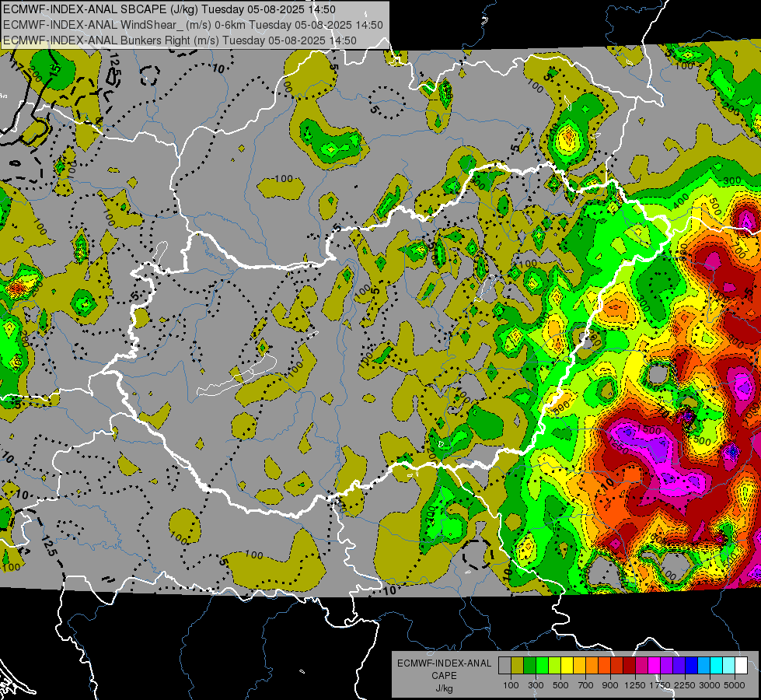Image resolution: width=761 pixels, height=700 pixels.
Task: Click the WindShear 0-6km title line
Action: (x=193, y=25)
